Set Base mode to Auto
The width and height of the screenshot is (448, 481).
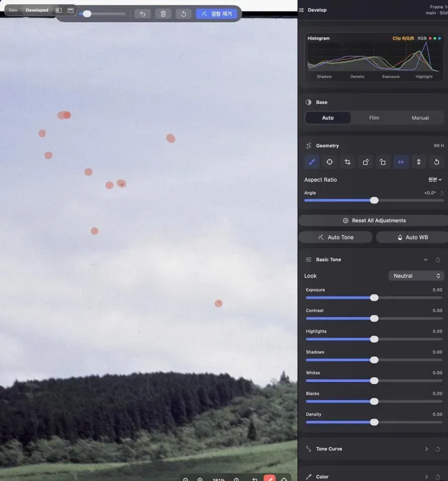point(328,118)
